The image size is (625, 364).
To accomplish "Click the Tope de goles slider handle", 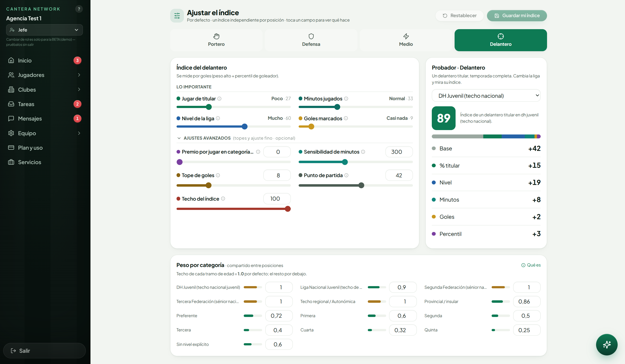I will (209, 185).
